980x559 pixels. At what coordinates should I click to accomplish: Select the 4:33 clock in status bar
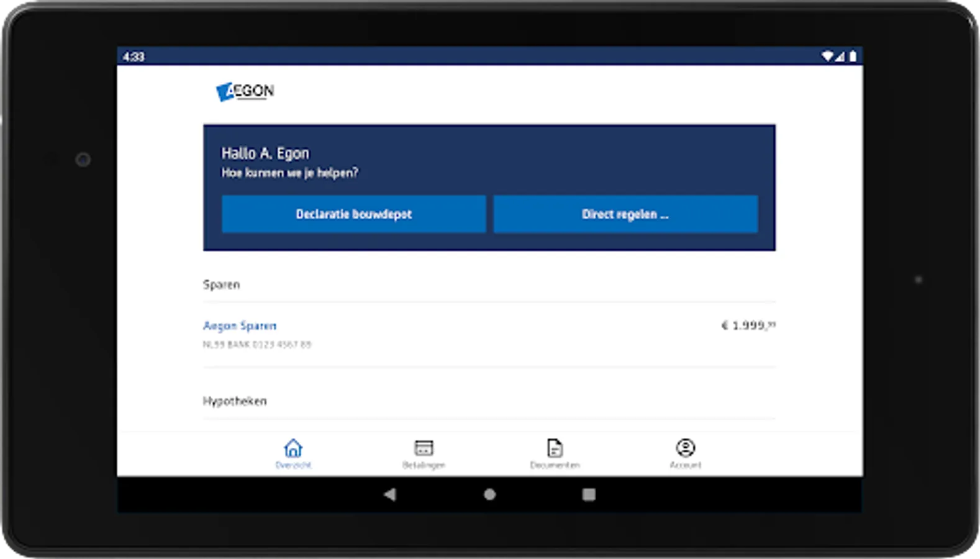134,57
